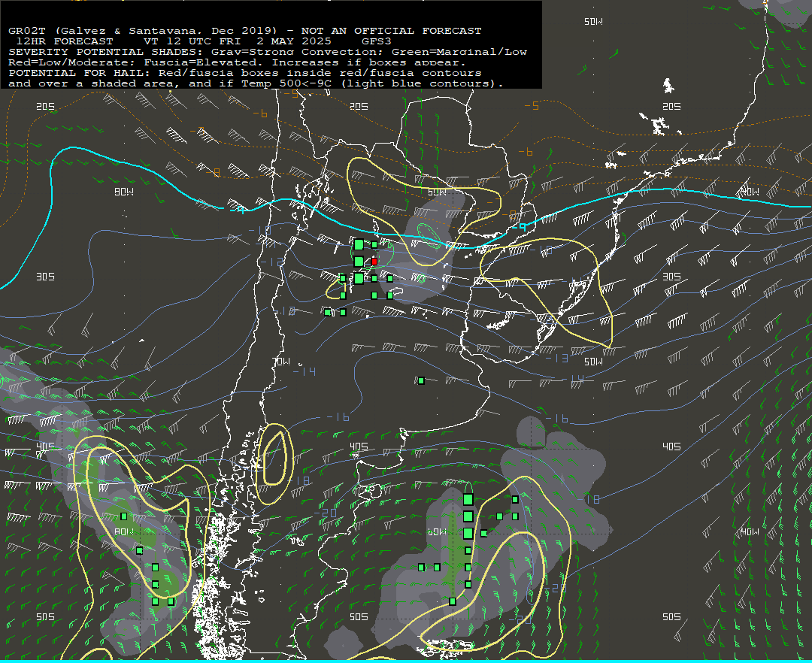Image resolution: width=812 pixels, height=663 pixels.
Task: Select the "70W" longitude label
Action: pyautogui.click(x=282, y=362)
